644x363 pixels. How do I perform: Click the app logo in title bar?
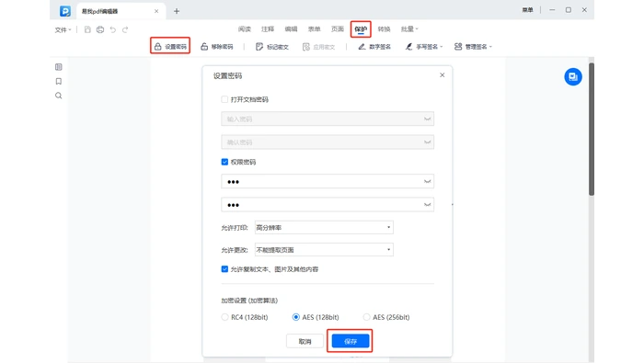click(x=65, y=11)
